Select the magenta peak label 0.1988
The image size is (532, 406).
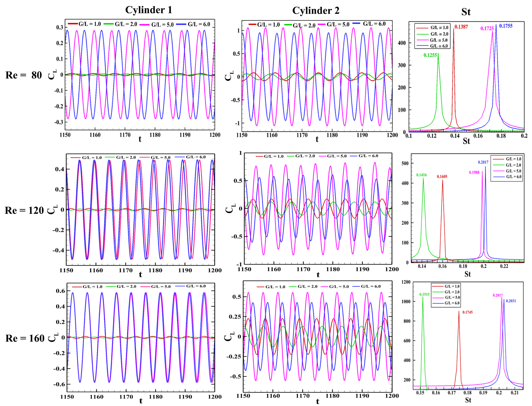[474, 172]
